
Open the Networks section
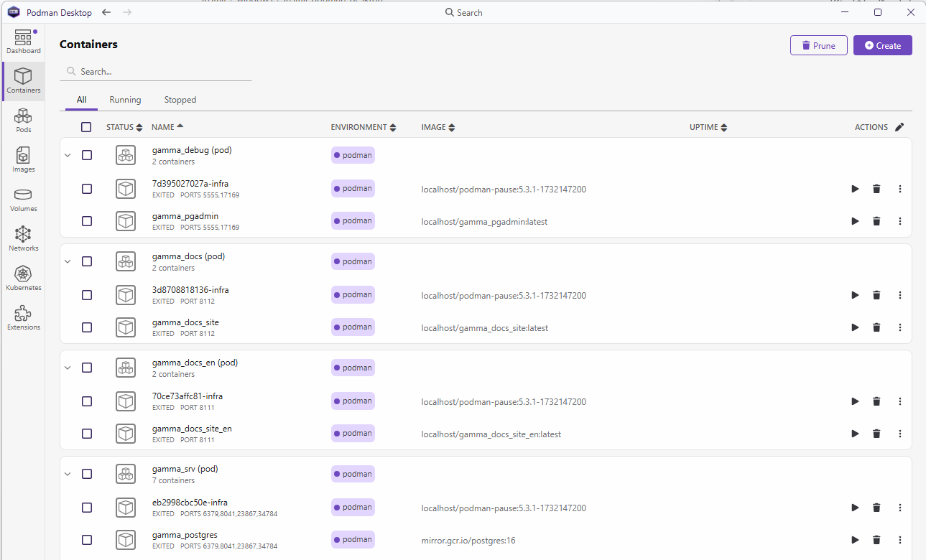point(23,239)
